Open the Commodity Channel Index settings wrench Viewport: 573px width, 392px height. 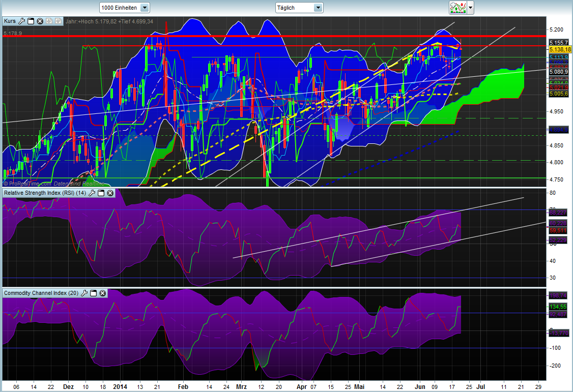pyautogui.click(x=84, y=293)
